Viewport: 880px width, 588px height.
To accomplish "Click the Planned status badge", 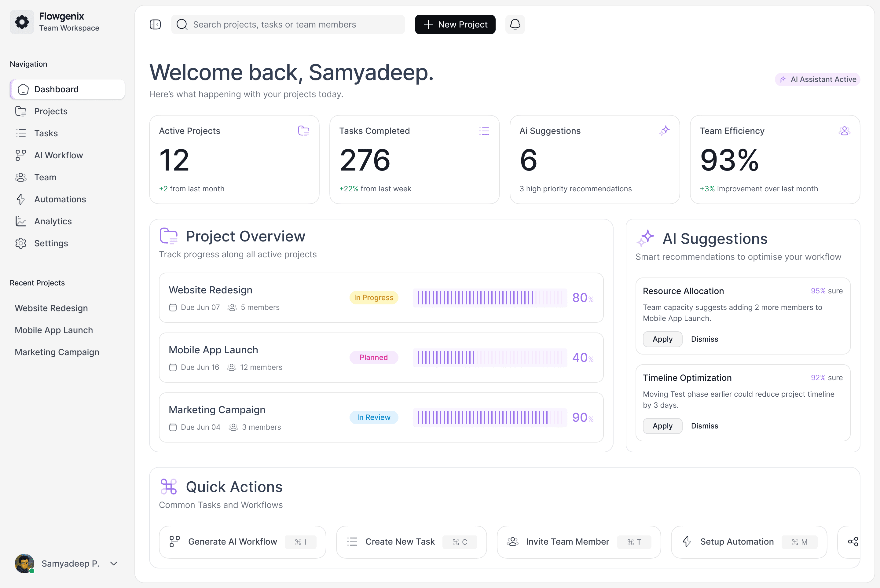I will pos(374,357).
